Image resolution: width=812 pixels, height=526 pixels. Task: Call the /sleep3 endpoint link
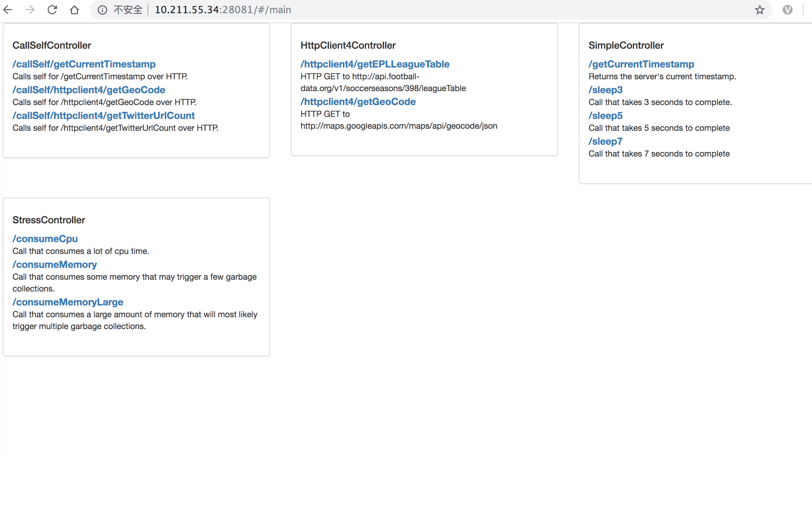pos(605,90)
